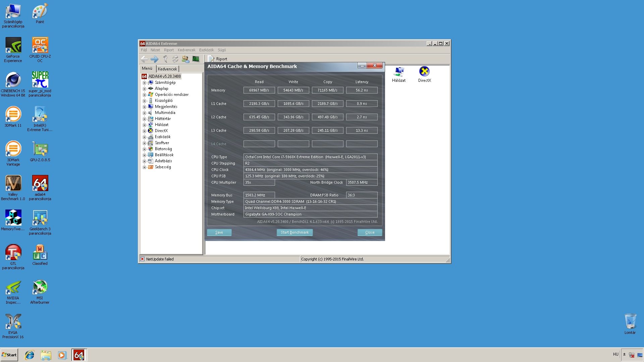Expand the Eszközök tree node
The height and width of the screenshot is (362, 644).
tap(144, 137)
